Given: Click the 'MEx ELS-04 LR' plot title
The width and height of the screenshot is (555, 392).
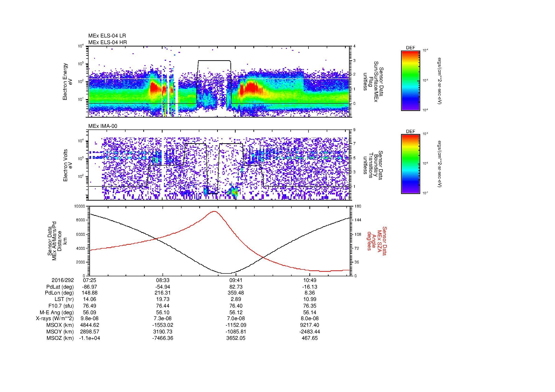Looking at the screenshot, I should click(107, 36).
